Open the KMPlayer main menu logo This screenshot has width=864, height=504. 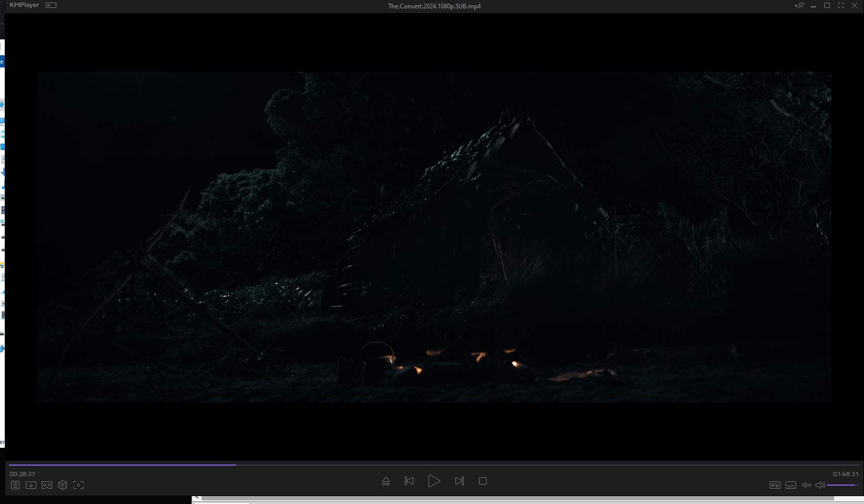point(24,5)
